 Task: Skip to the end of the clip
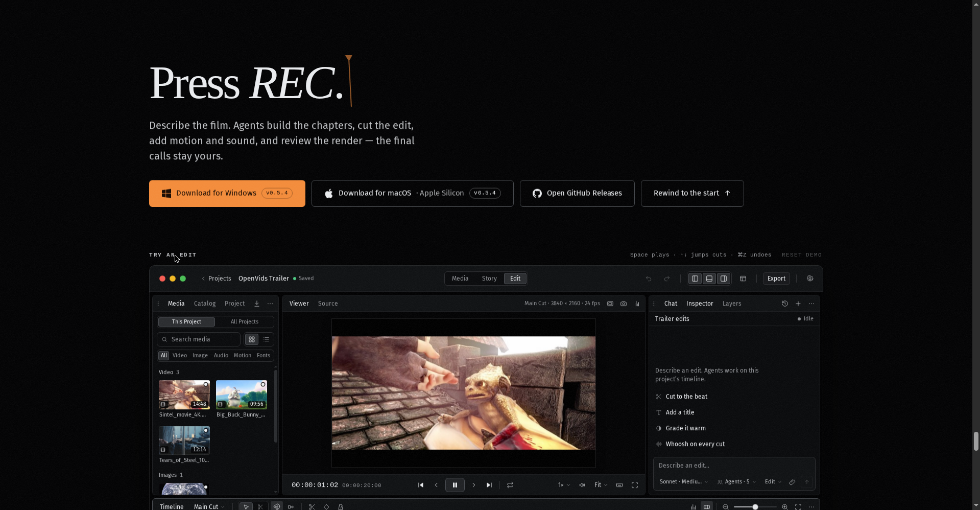[489, 485]
